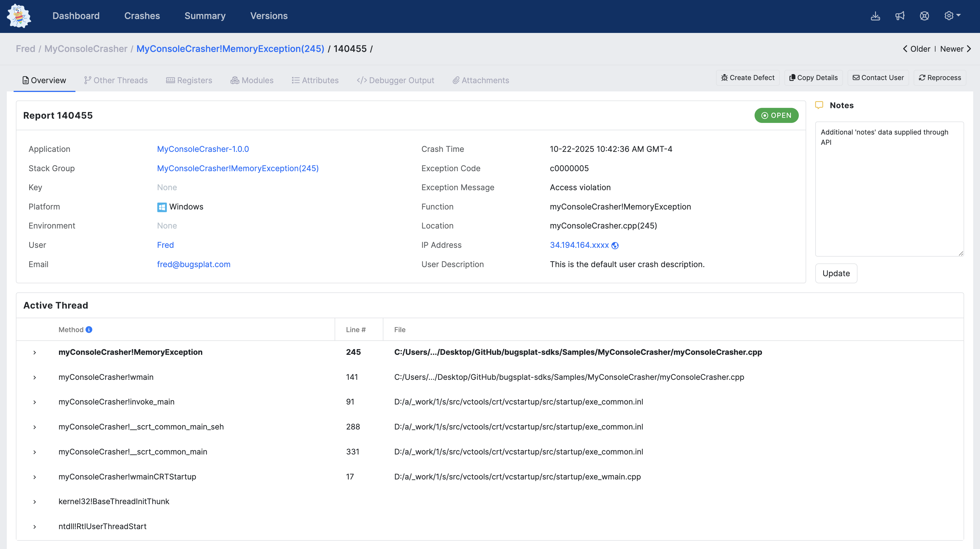
Task: Open the Debugger Output tab
Action: [x=396, y=80]
